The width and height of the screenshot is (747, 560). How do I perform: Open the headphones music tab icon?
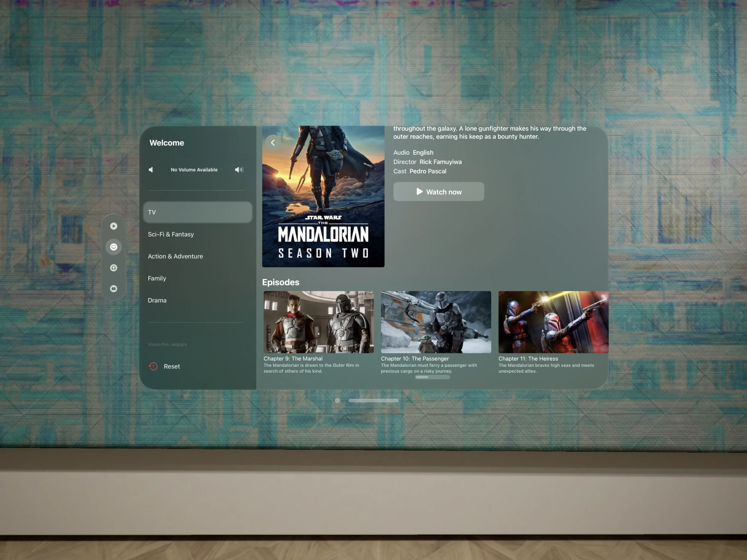114,268
